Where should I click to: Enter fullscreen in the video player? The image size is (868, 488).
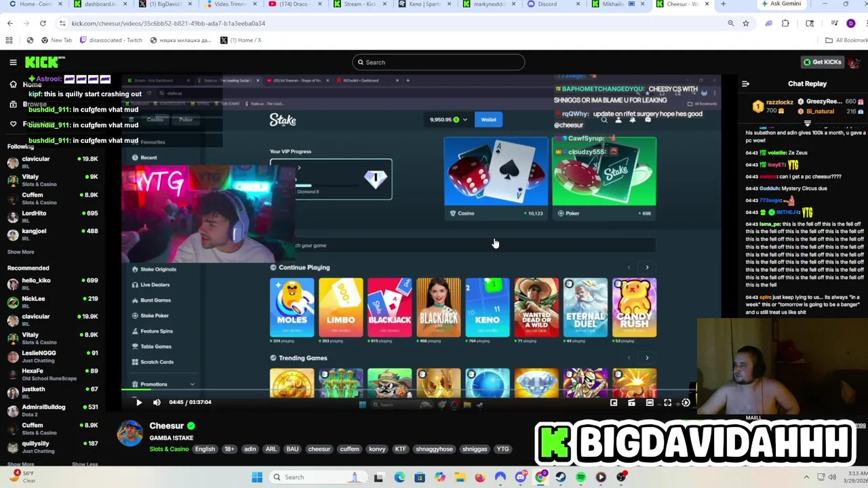[x=667, y=403]
